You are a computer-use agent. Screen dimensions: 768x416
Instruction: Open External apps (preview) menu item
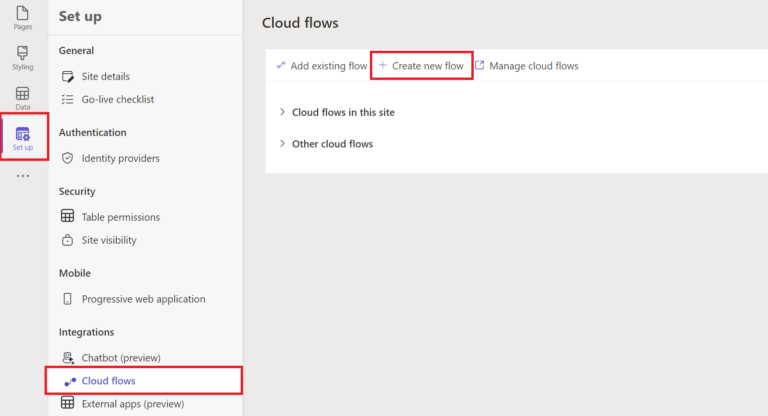132,404
